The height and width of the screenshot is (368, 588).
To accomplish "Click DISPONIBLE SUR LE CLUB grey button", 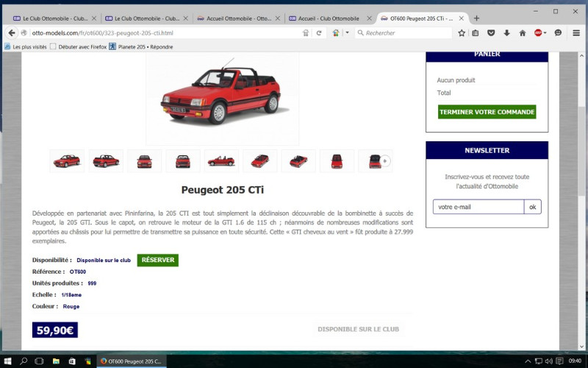I will point(358,329).
